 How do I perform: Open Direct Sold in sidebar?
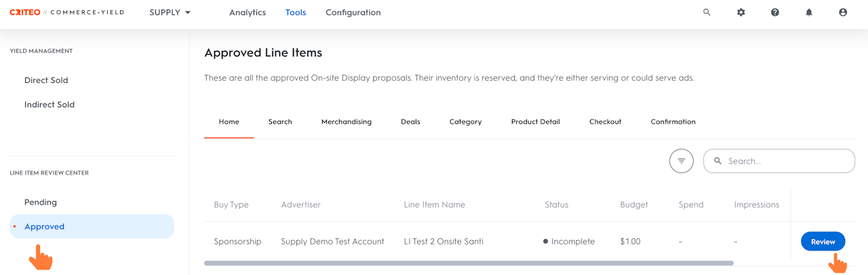point(46,80)
